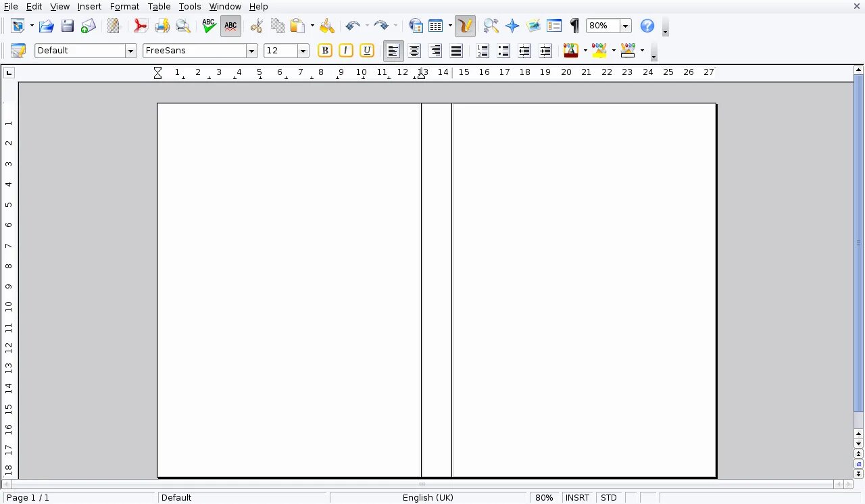
Task: Expand the zoom percentage dropdown
Action: click(626, 26)
